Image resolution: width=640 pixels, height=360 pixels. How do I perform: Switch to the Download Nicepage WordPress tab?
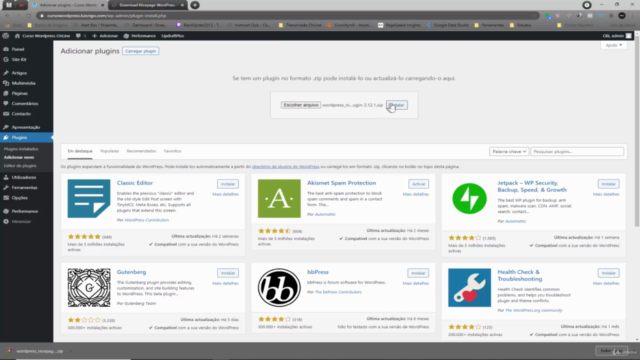point(148,5)
